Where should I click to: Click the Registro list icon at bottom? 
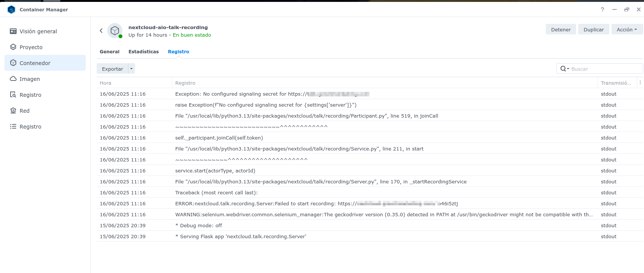click(x=13, y=126)
